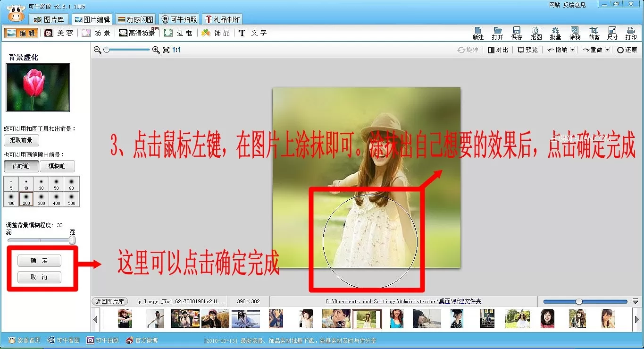Image resolution: width=644 pixels, height=349 pixels.
Task: Select brush size 30
Action: pos(42,184)
